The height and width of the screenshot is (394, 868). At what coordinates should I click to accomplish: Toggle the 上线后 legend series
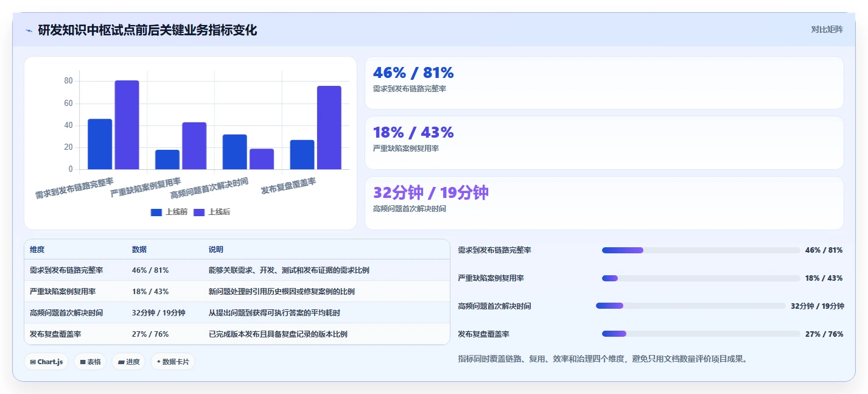tap(212, 212)
